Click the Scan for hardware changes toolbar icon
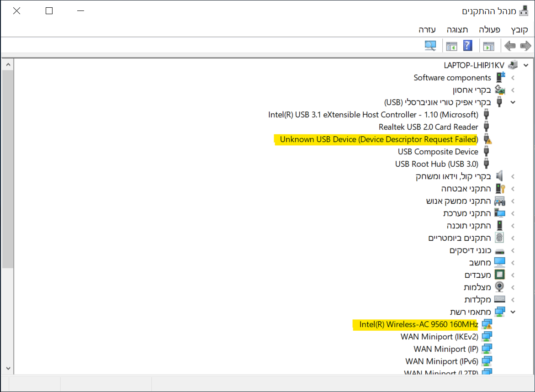This screenshot has width=535, height=392. [x=430, y=45]
